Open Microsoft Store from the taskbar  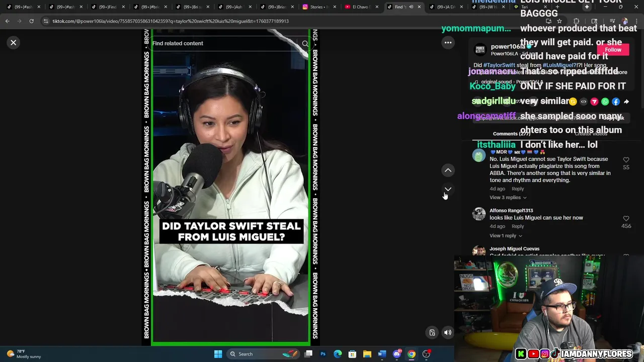point(352,354)
